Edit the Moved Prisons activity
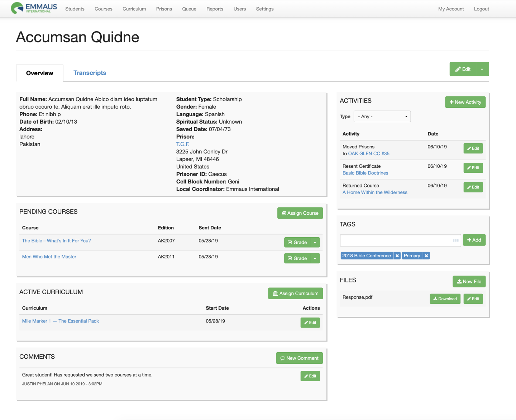516x420 pixels. (473, 148)
